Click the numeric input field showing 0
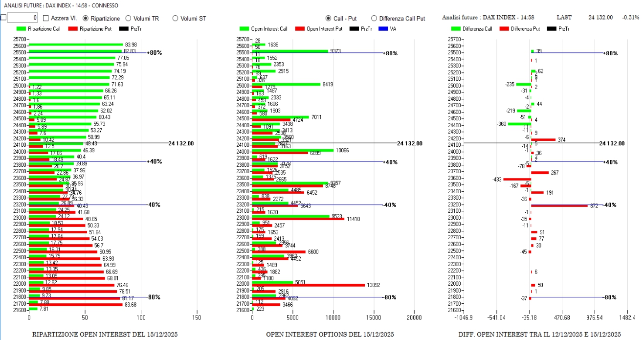This screenshot has width=644, height=340. (22, 18)
